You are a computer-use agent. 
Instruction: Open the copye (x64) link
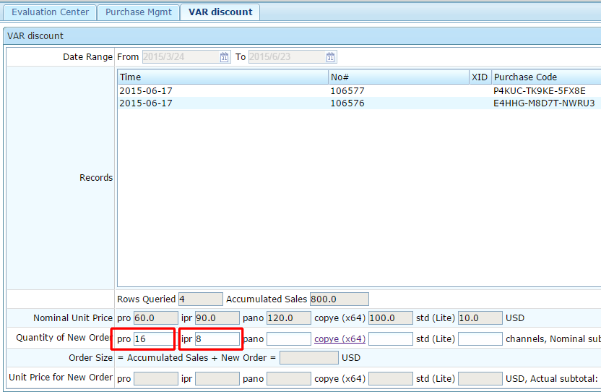(340, 339)
